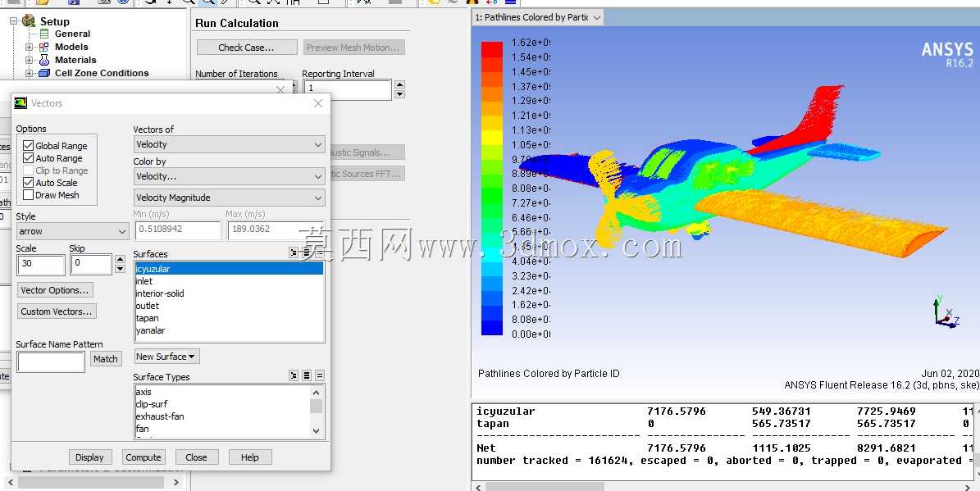This screenshot has height=491, width=980.
Task: Decrease Reporting Interval with down arrow
Action: [400, 94]
